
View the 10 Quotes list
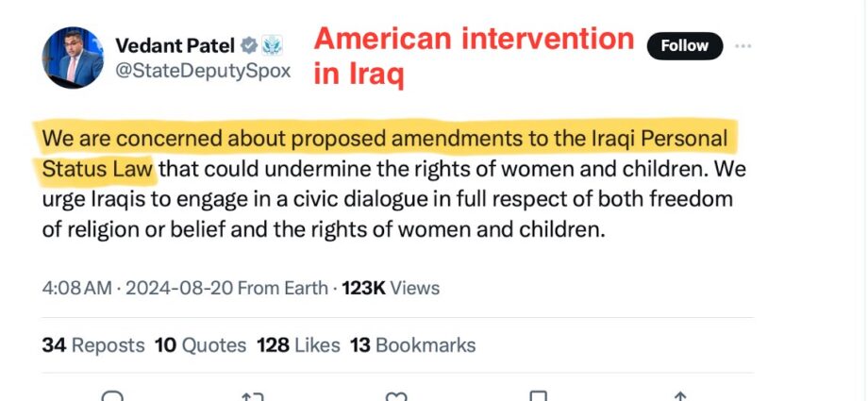pyautogui.click(x=200, y=345)
